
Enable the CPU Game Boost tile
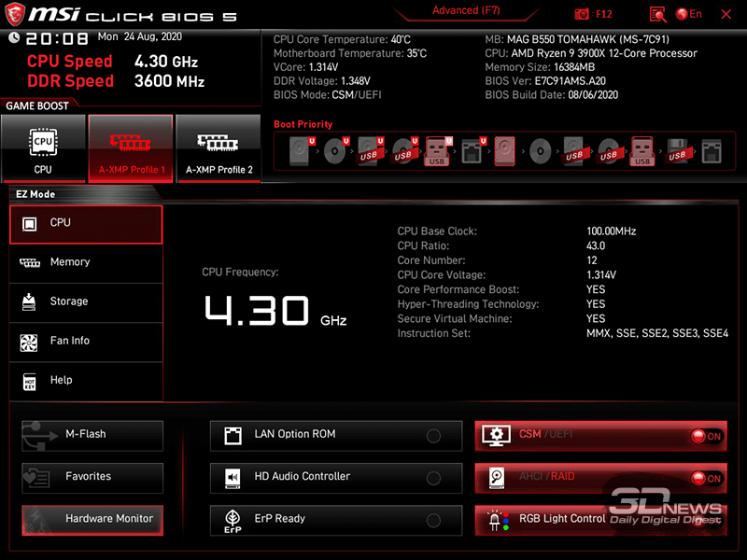pos(43,148)
